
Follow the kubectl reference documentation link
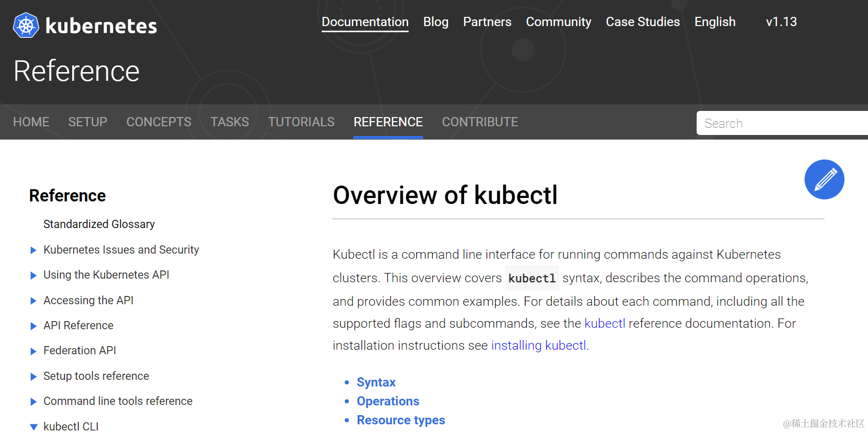click(605, 323)
